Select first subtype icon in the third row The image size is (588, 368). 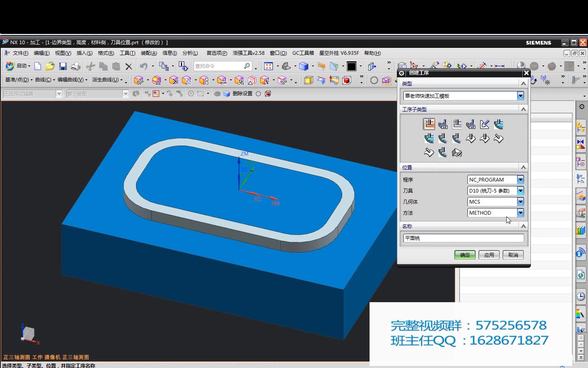tap(429, 153)
